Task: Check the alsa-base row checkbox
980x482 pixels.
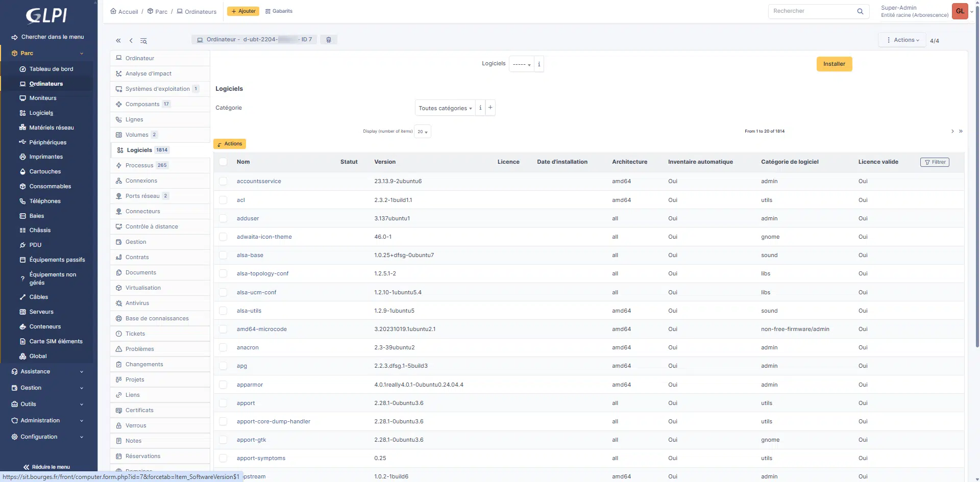Action: coord(223,255)
